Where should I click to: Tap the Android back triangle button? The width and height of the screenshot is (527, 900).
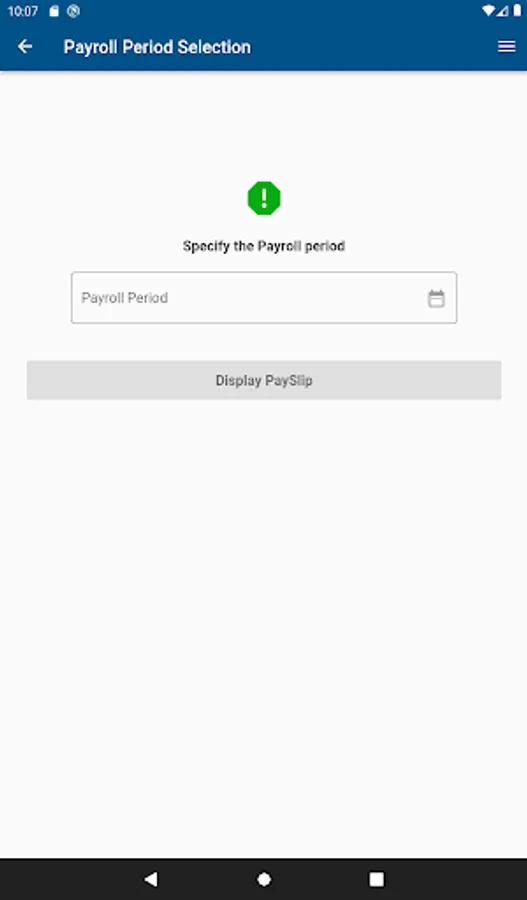(x=151, y=879)
